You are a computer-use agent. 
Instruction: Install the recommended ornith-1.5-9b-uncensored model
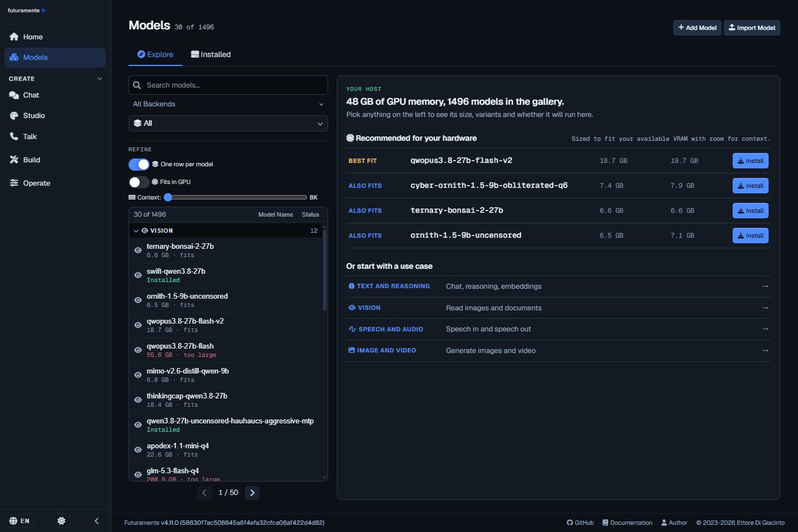click(750, 236)
